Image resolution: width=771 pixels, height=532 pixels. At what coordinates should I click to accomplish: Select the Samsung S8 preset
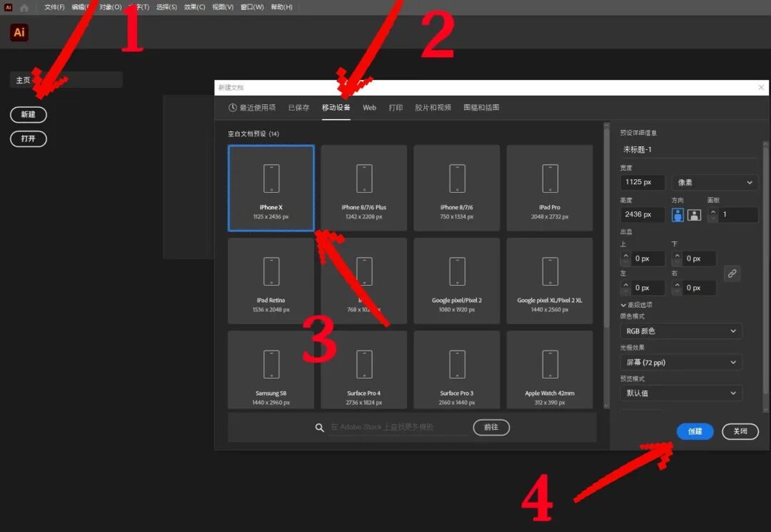coord(271,370)
